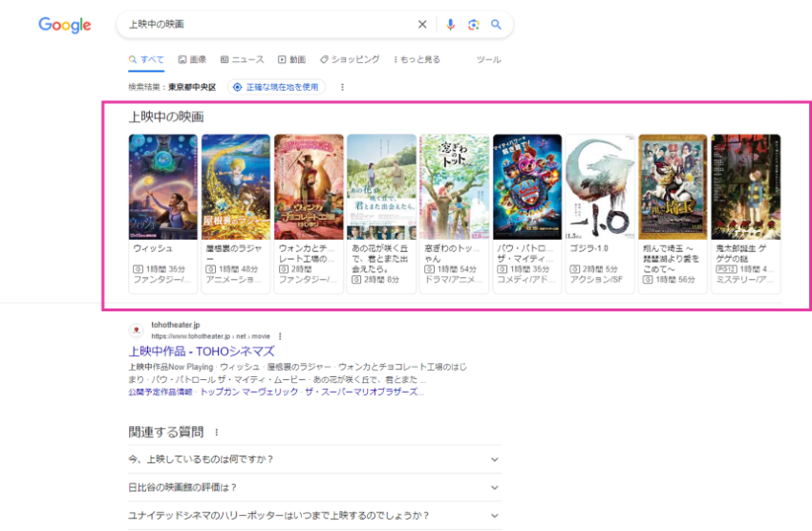
Task: Start voice search with microphone icon
Action: click(x=451, y=24)
